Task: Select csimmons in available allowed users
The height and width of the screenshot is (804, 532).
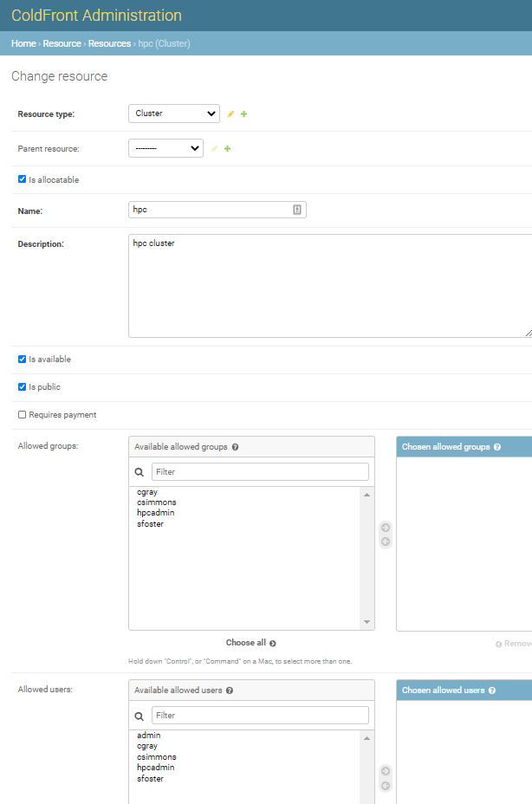Action: [157, 757]
